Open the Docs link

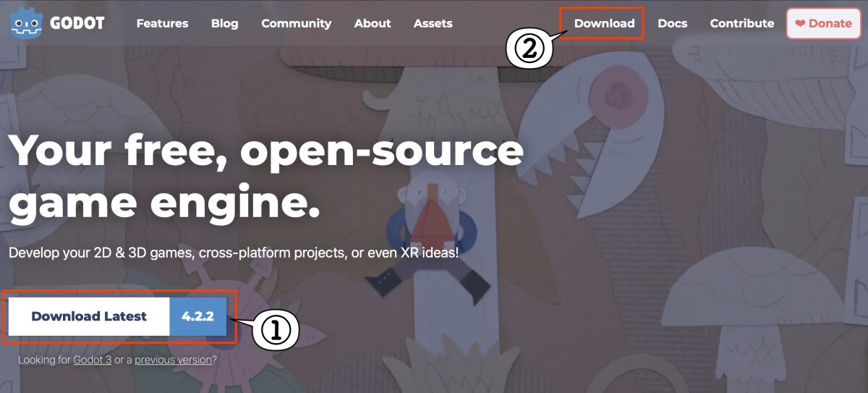point(672,23)
